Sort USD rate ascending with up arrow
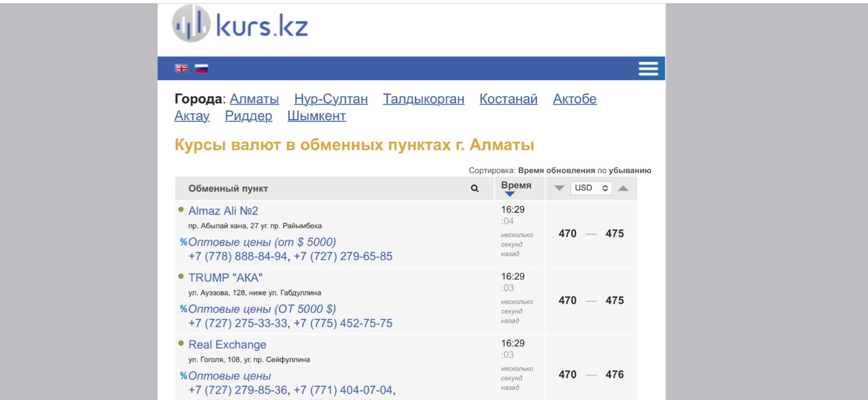 click(x=623, y=188)
